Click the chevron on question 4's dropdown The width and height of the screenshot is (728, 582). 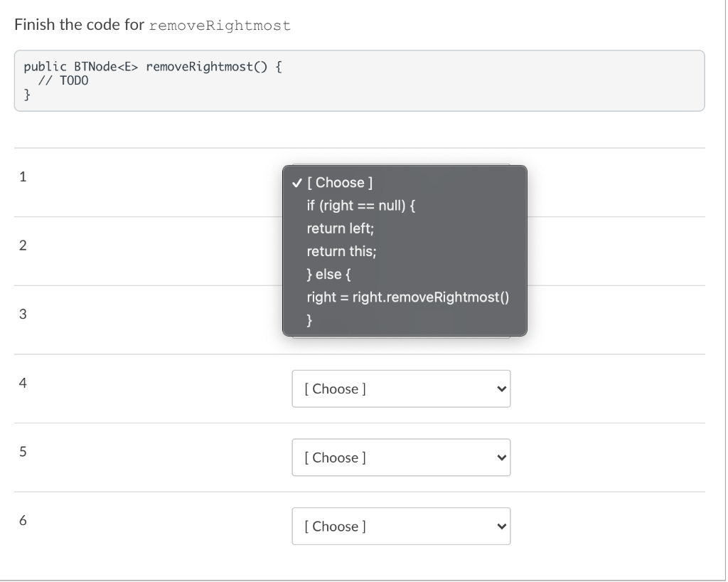(500, 388)
